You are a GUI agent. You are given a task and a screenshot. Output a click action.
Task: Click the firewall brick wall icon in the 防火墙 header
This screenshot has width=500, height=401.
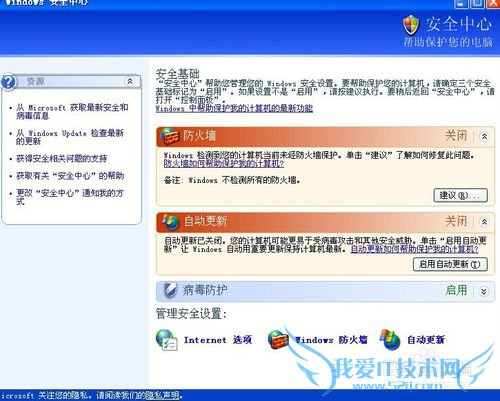point(170,136)
